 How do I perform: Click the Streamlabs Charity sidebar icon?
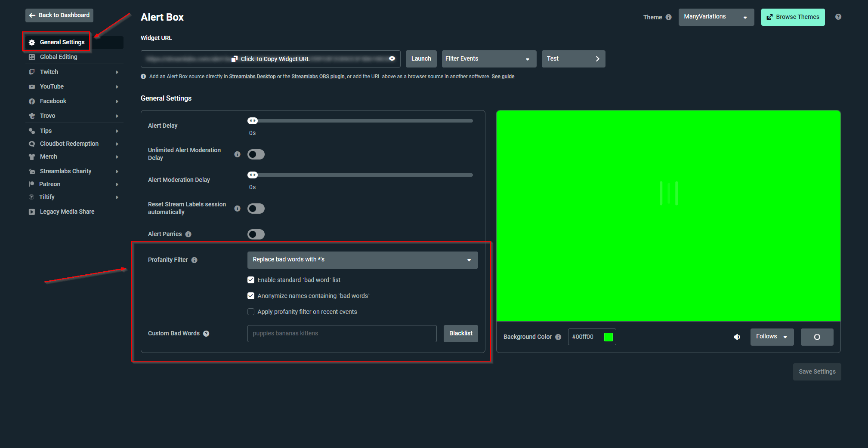(x=32, y=171)
